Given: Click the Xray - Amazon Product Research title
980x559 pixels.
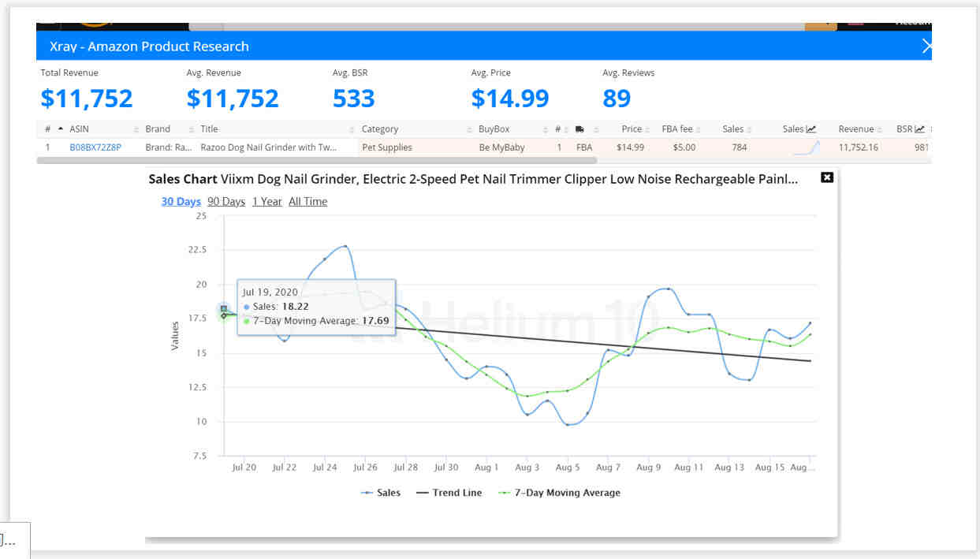Looking at the screenshot, I should click(149, 47).
